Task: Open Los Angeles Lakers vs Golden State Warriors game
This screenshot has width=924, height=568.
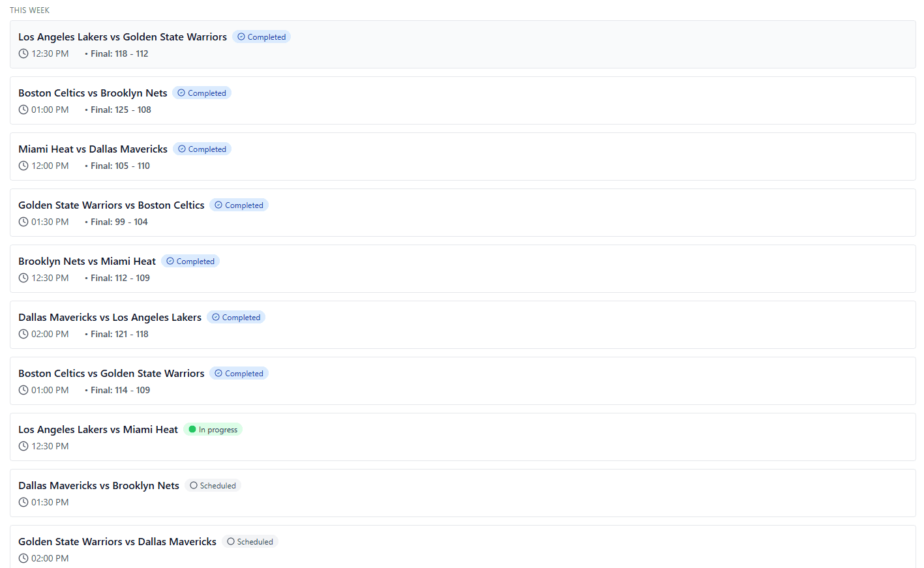Action: 123,37
